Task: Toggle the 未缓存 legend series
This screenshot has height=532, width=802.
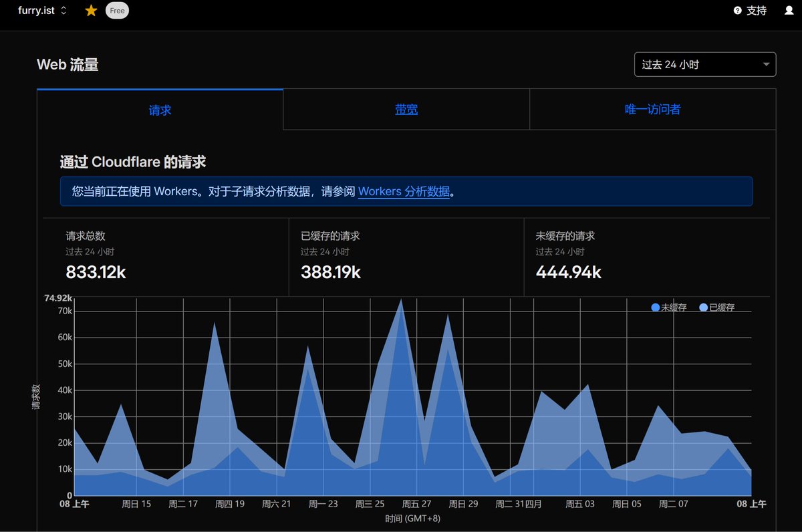Action: (x=669, y=307)
